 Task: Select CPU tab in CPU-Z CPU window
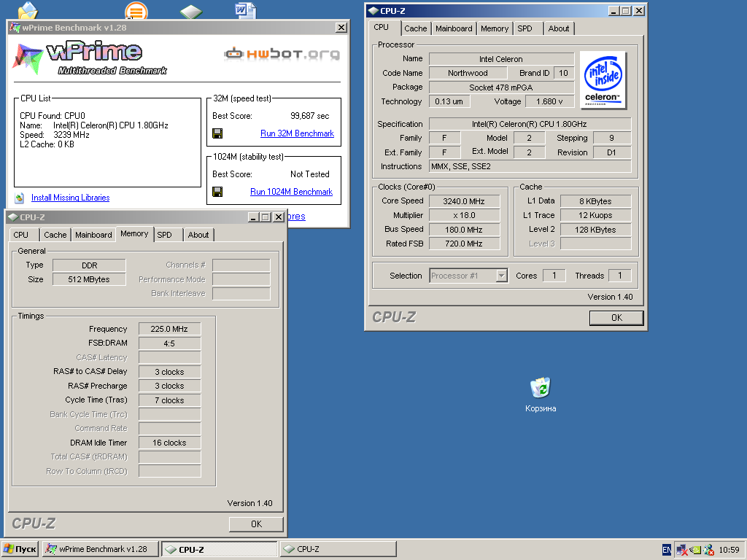384,28
